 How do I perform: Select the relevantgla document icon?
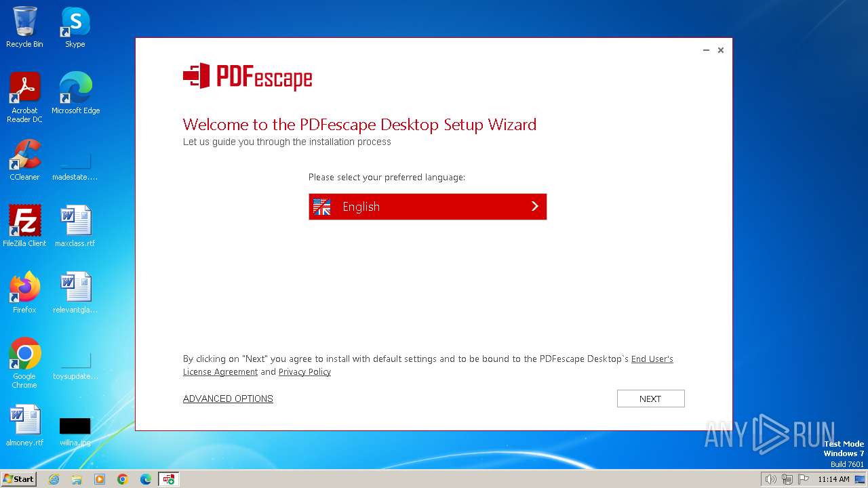point(75,292)
